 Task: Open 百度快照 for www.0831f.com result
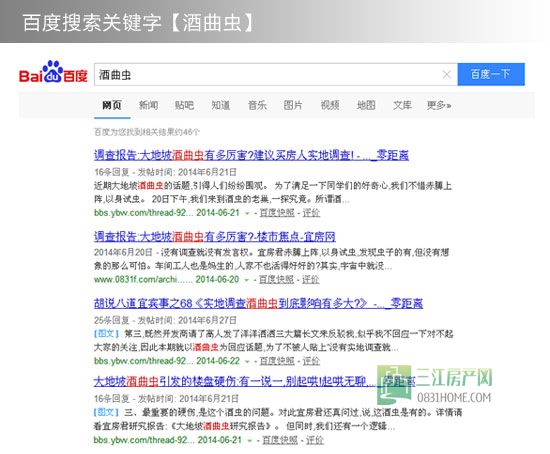(x=276, y=280)
